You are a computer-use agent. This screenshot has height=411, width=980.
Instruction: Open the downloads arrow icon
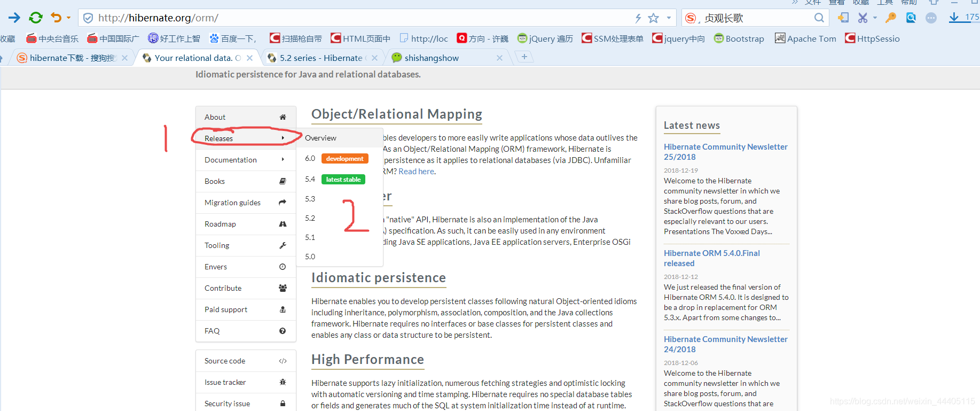[954, 18]
